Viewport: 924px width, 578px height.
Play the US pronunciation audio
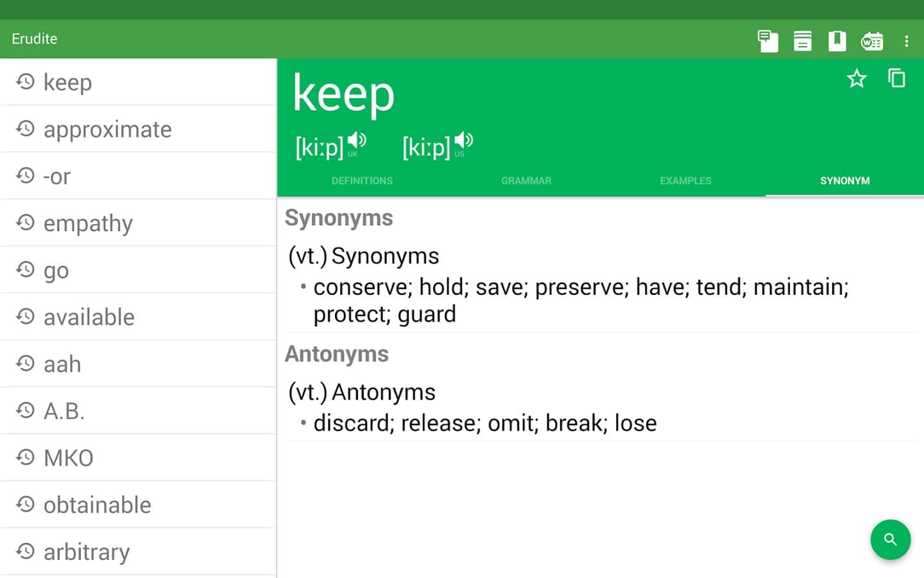click(x=463, y=141)
